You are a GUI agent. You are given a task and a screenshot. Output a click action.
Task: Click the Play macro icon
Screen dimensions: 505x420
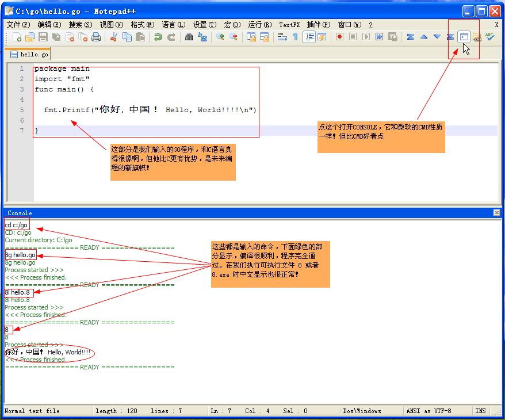[x=366, y=37]
